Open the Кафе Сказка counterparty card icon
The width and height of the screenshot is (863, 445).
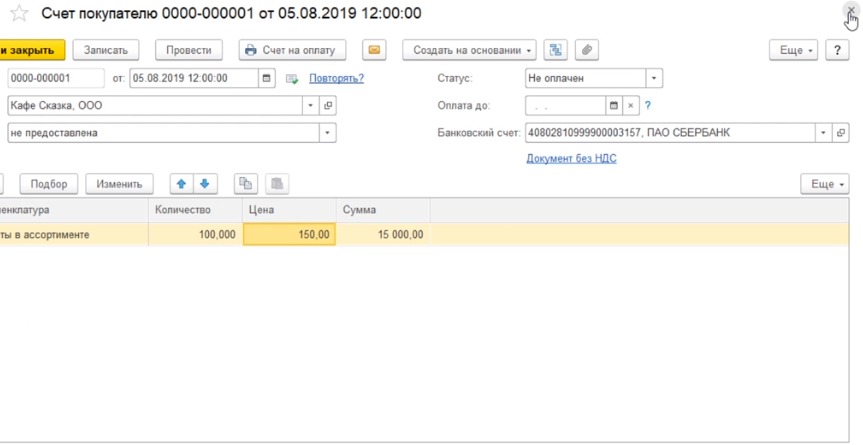(328, 105)
